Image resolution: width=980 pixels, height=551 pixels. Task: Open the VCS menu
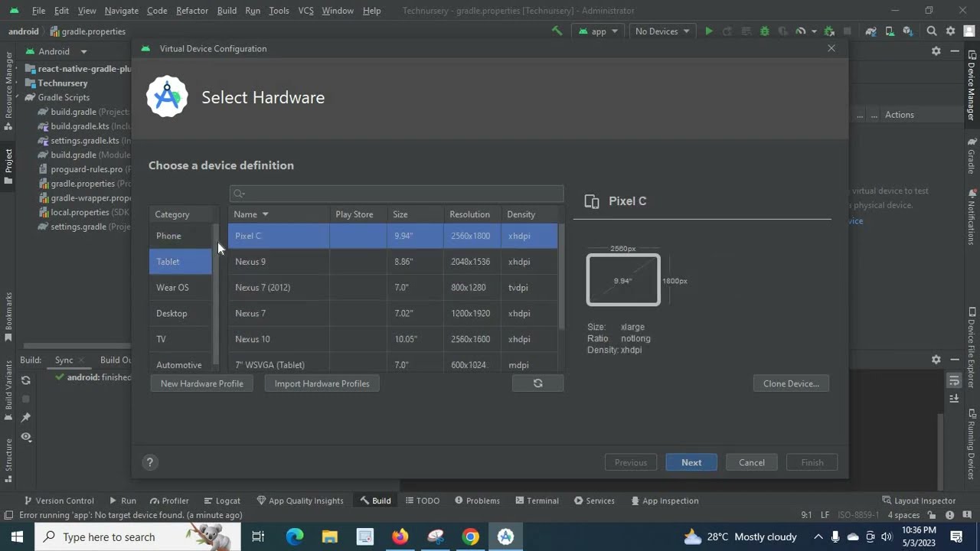pyautogui.click(x=305, y=11)
